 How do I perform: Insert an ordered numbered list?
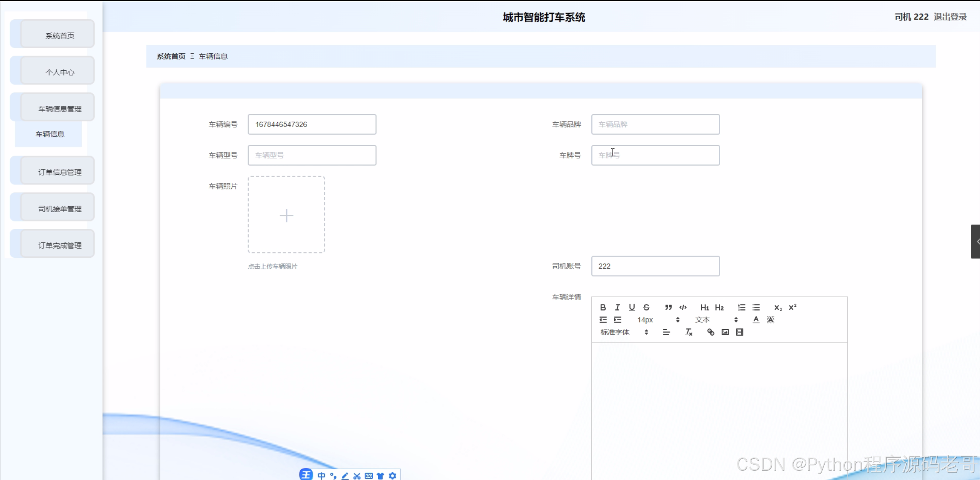tap(741, 308)
